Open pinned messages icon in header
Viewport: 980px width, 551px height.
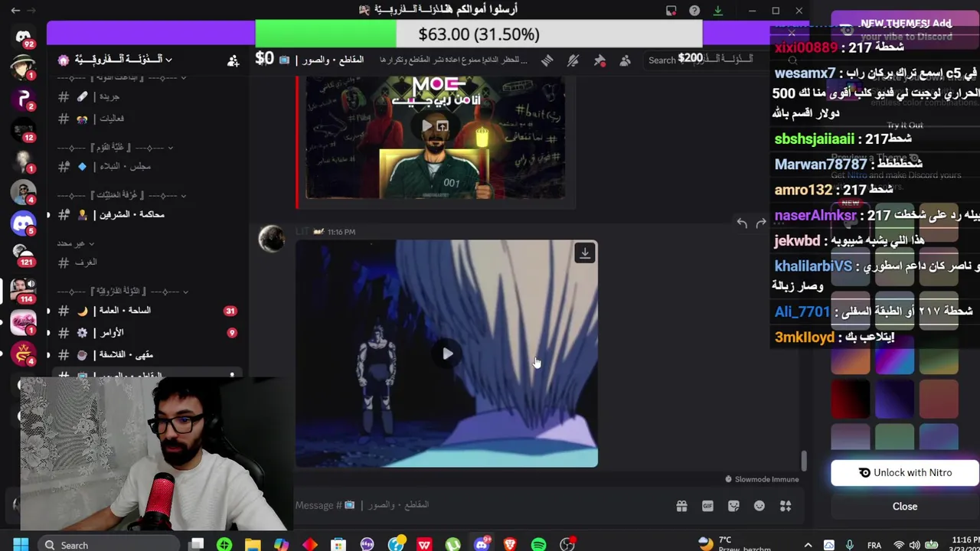pyautogui.click(x=599, y=60)
